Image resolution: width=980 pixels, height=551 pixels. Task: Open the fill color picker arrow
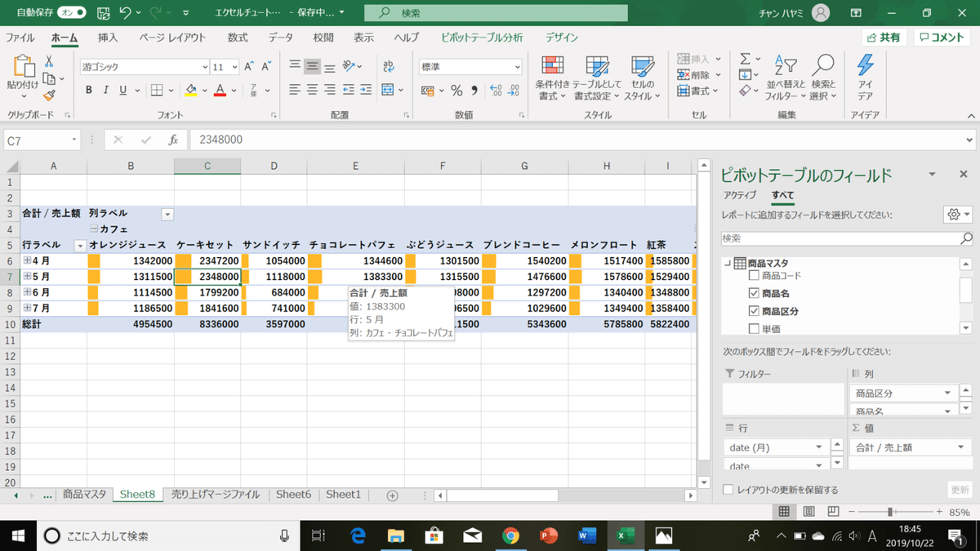coord(203,90)
